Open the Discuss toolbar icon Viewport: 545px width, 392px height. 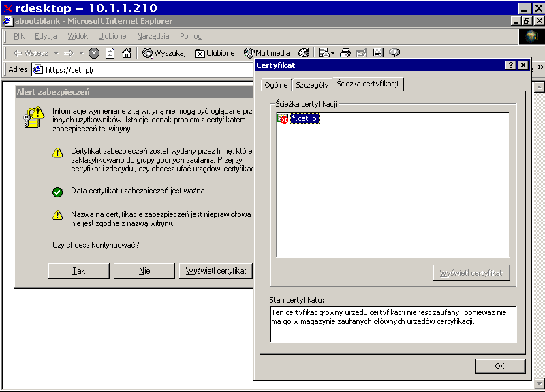(378, 53)
